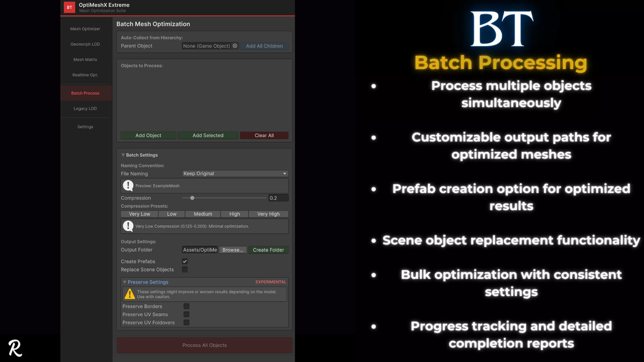Click the Compression slider handle
644x362 pixels.
(192, 198)
